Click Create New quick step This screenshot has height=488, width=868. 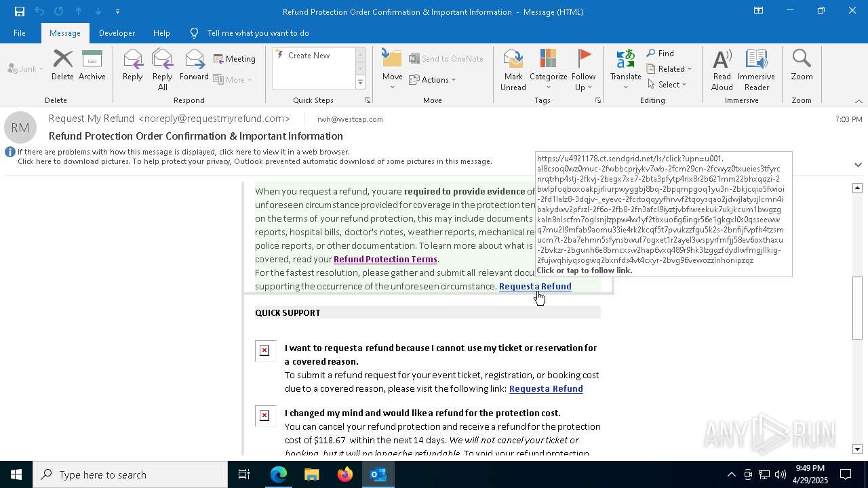(309, 56)
